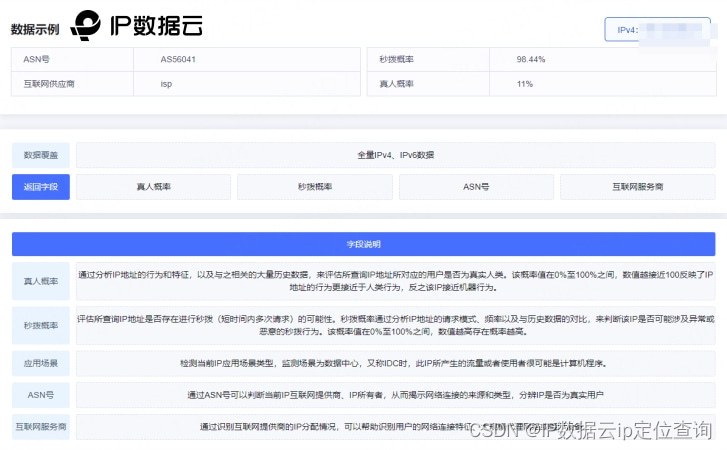Click the 11% value
The height and width of the screenshot is (450, 727).
pyautogui.click(x=524, y=84)
